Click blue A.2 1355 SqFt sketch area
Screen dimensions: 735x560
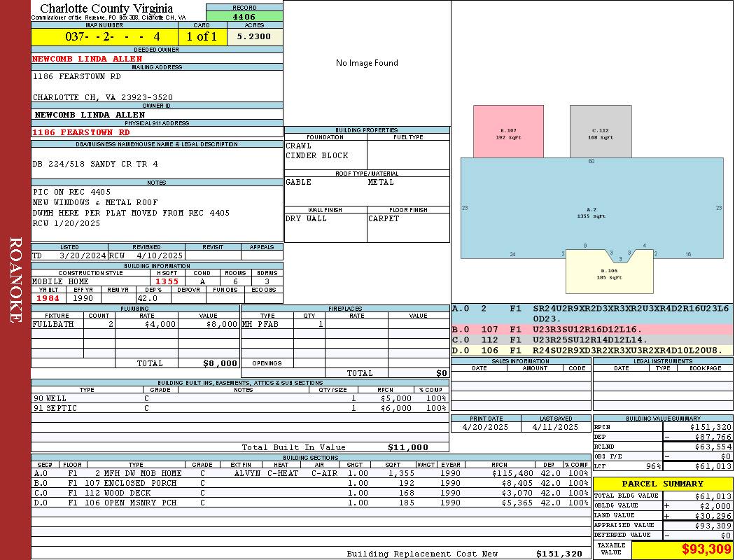pyautogui.click(x=591, y=209)
